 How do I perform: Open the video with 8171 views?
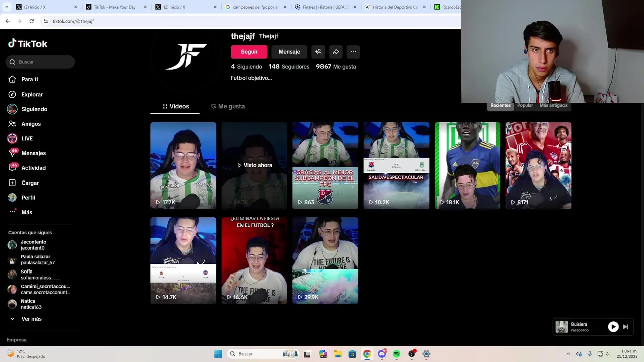pyautogui.click(x=538, y=165)
